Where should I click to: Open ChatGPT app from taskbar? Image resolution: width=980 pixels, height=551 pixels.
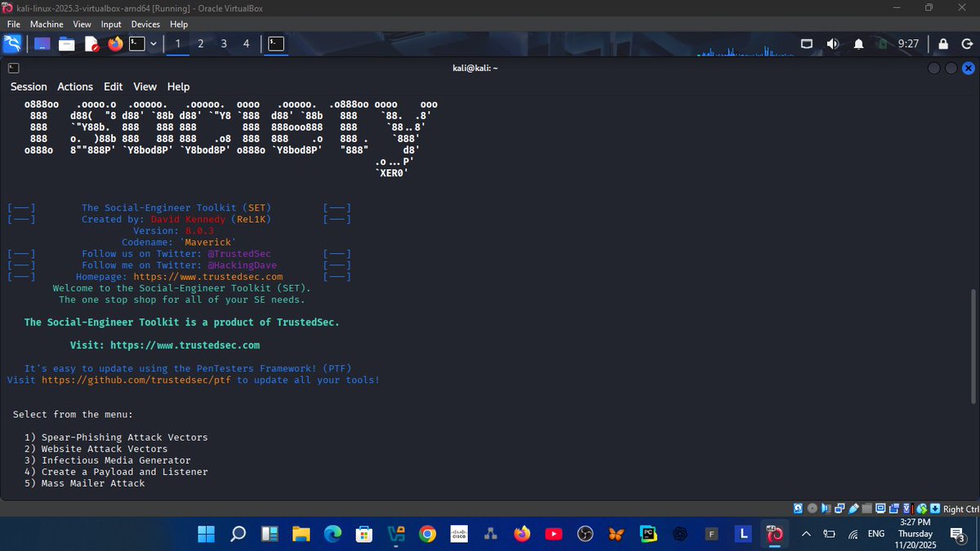679,534
